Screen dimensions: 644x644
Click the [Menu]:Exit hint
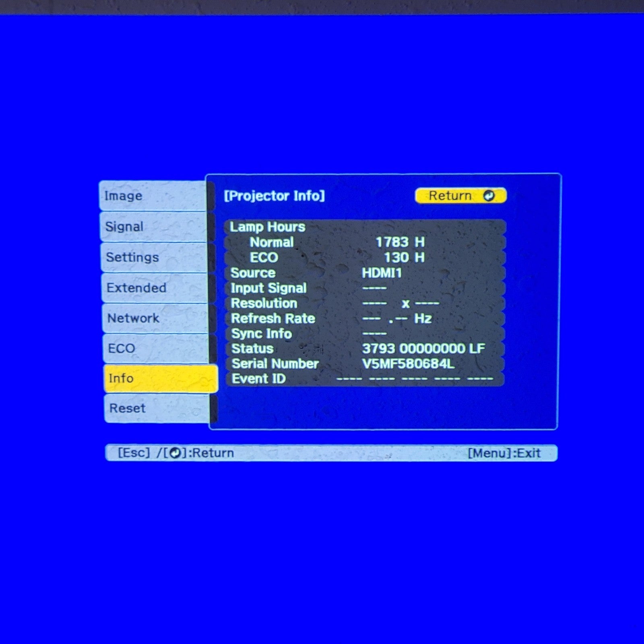pyautogui.click(x=504, y=453)
